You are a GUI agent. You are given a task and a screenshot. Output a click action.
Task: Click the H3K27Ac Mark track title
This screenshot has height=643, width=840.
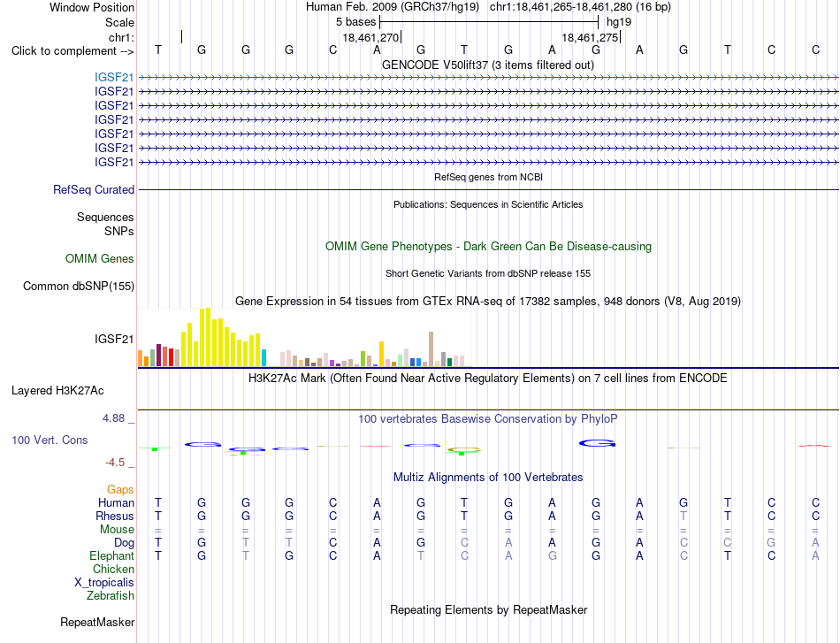coord(488,379)
